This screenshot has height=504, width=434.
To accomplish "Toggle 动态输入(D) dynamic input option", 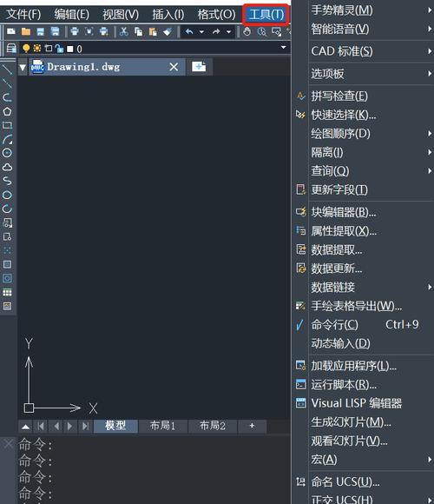I will pyautogui.click(x=364, y=343).
